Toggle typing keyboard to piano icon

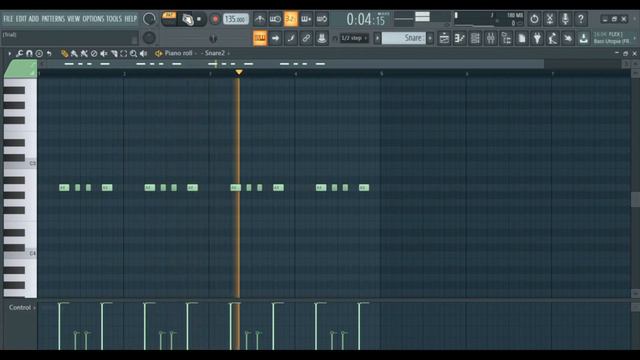(x=260, y=38)
